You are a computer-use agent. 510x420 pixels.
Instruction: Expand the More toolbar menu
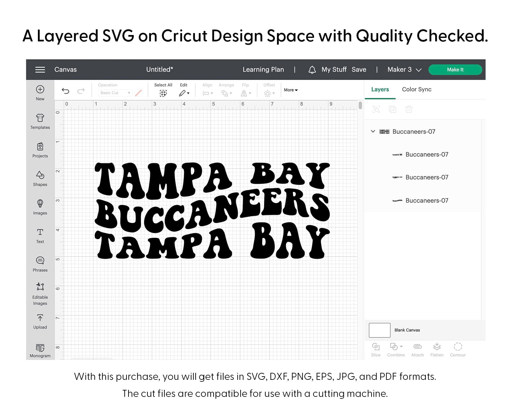(291, 90)
